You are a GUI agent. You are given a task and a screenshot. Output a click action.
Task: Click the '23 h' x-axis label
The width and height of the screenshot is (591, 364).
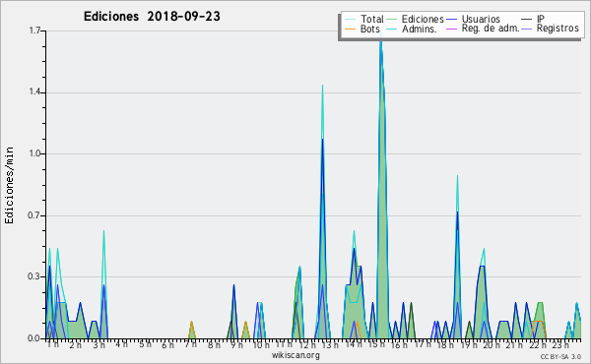pos(560,344)
